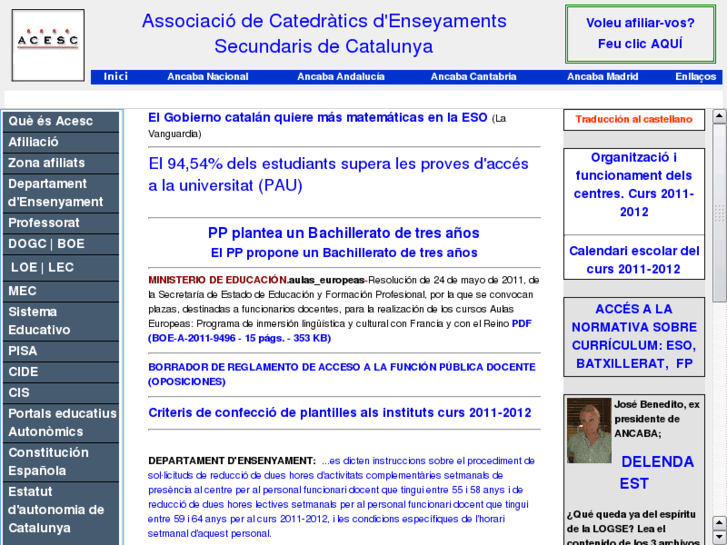
Task: Open Zona afiliats sidebar entry
Action: [x=61, y=163]
